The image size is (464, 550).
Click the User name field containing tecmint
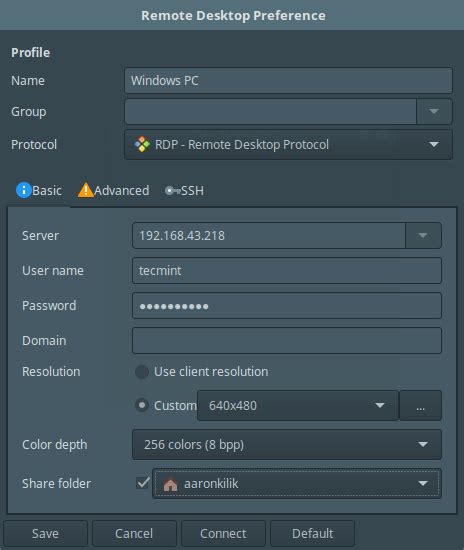(x=287, y=270)
